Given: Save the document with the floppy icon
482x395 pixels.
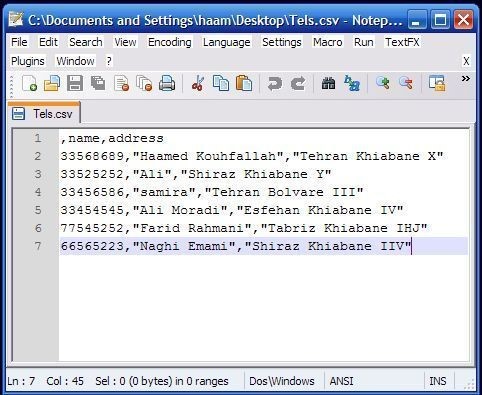Looking at the screenshot, I should pos(75,83).
